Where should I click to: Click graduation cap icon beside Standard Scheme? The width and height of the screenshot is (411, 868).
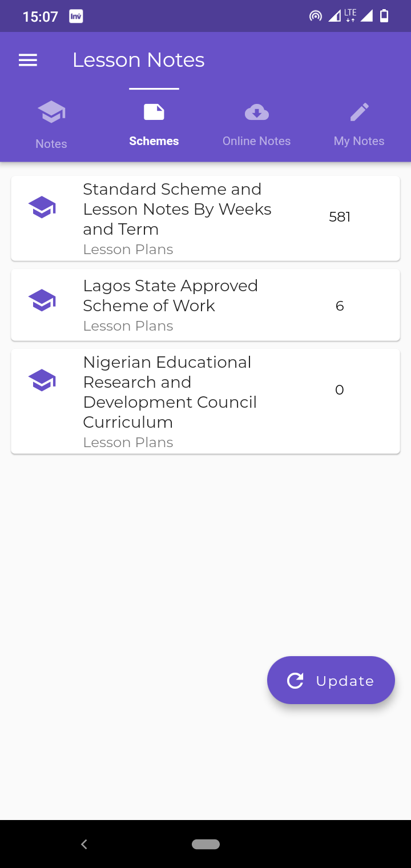[x=42, y=207]
